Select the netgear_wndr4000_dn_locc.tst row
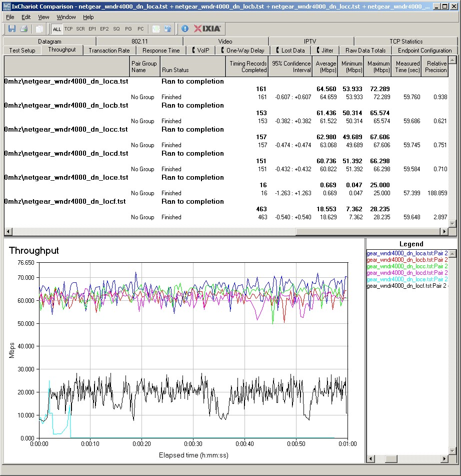This screenshot has height=476, width=461. pos(226,129)
